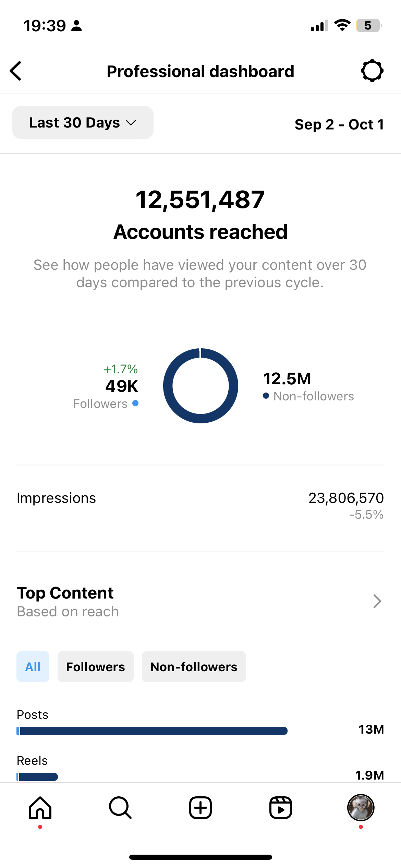This screenshot has height=868, width=401.
Task: Open dashboard settings hexagon icon
Action: coord(372,71)
